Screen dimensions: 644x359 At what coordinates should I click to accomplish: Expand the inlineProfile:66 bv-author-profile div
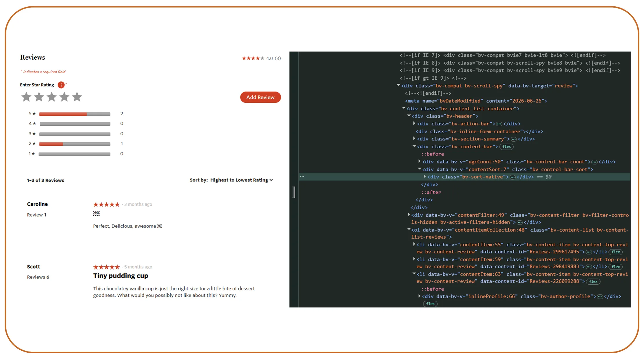tap(419, 296)
